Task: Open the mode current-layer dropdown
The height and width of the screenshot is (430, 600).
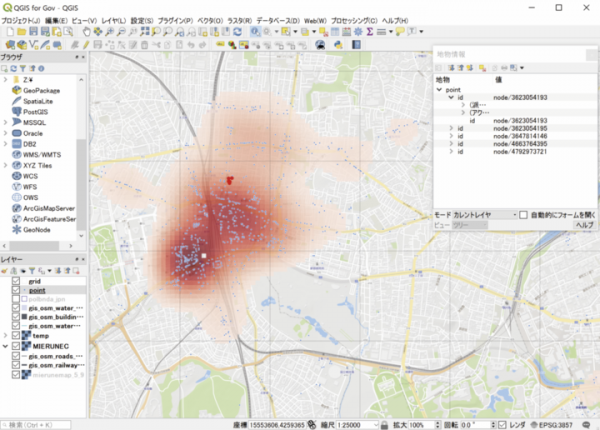Action: 484,215
